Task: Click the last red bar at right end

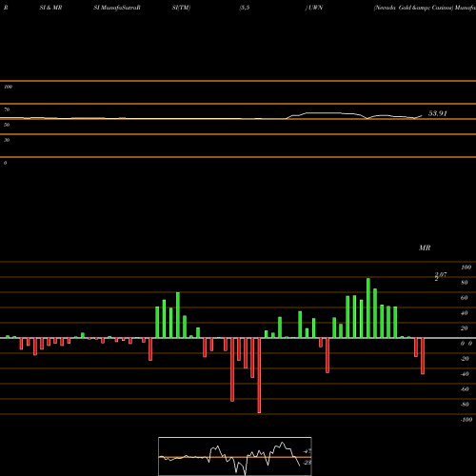Action: point(423,356)
